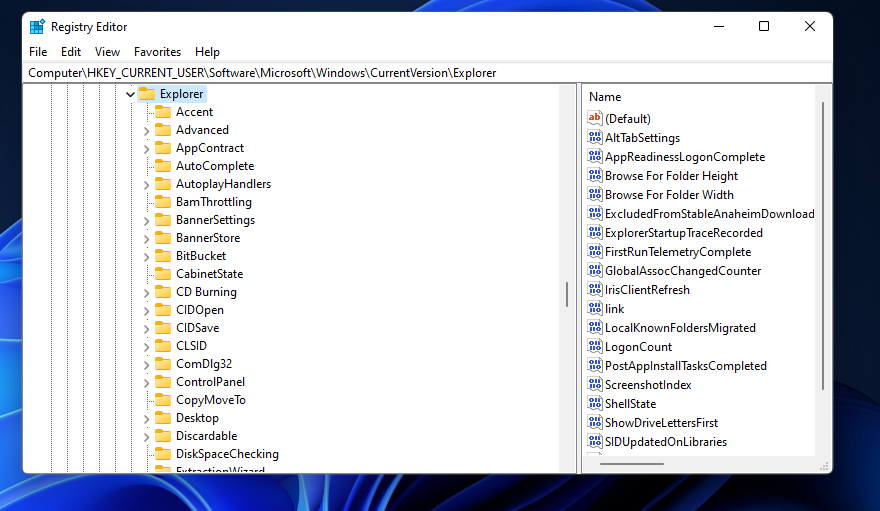Expand the Desktop key
This screenshot has height=511, width=880.
pos(146,418)
